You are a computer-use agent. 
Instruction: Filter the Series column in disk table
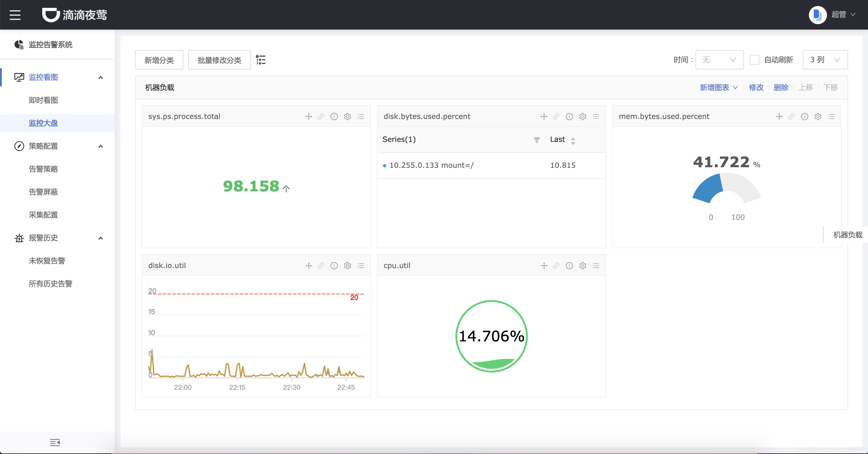(x=537, y=140)
